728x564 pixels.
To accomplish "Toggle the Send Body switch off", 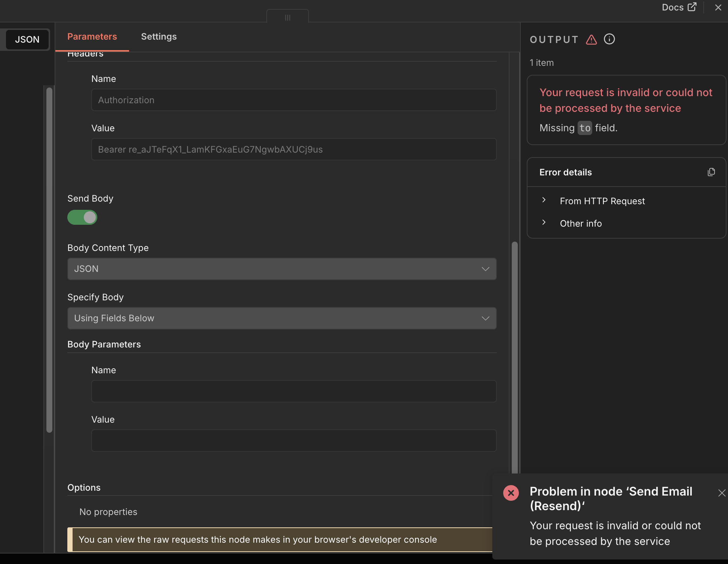I will pos(82,217).
